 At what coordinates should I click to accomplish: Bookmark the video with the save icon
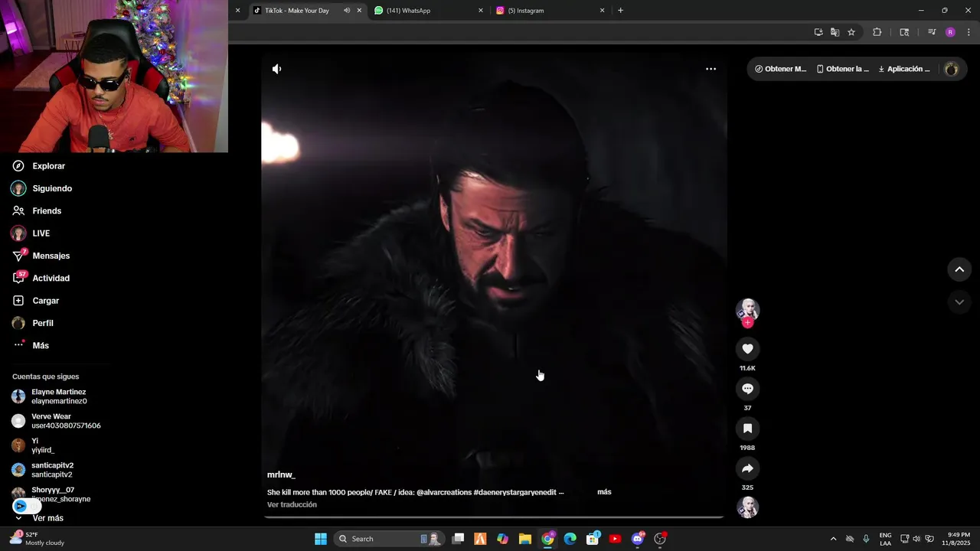click(x=747, y=429)
